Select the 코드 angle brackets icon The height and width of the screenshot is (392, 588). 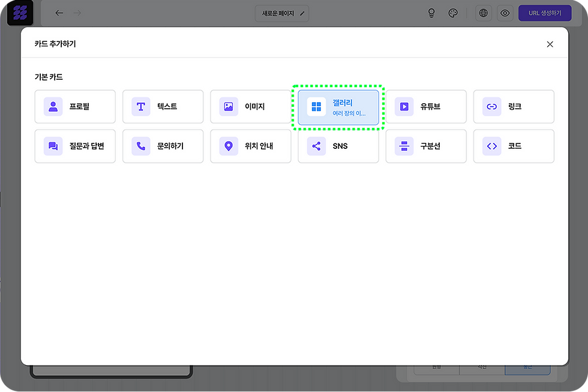click(492, 146)
